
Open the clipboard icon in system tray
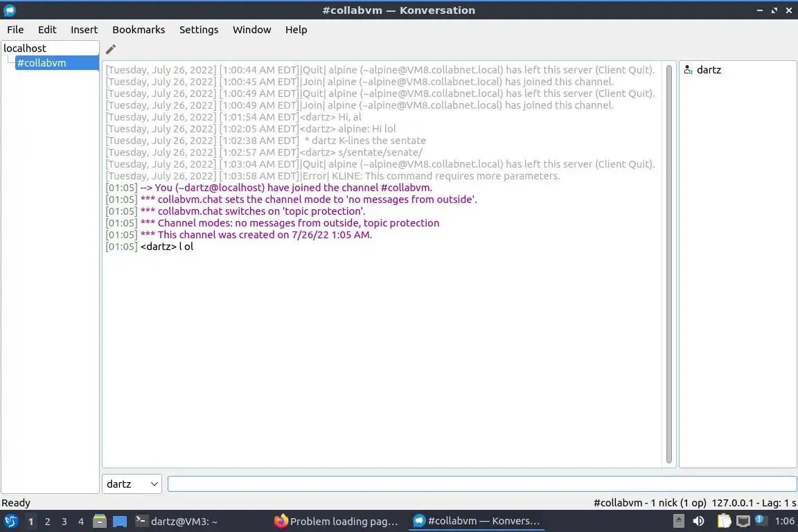point(724,521)
